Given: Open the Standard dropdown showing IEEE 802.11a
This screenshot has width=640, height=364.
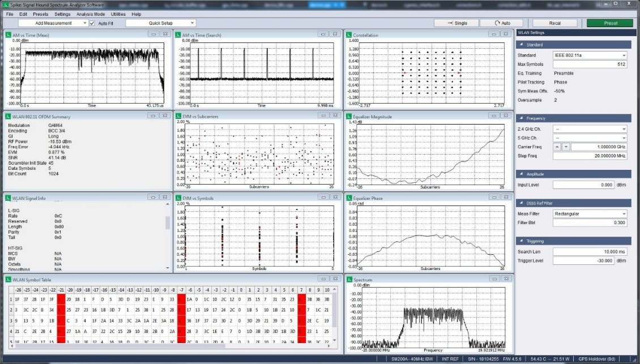Looking at the screenshot, I should click(x=589, y=55).
